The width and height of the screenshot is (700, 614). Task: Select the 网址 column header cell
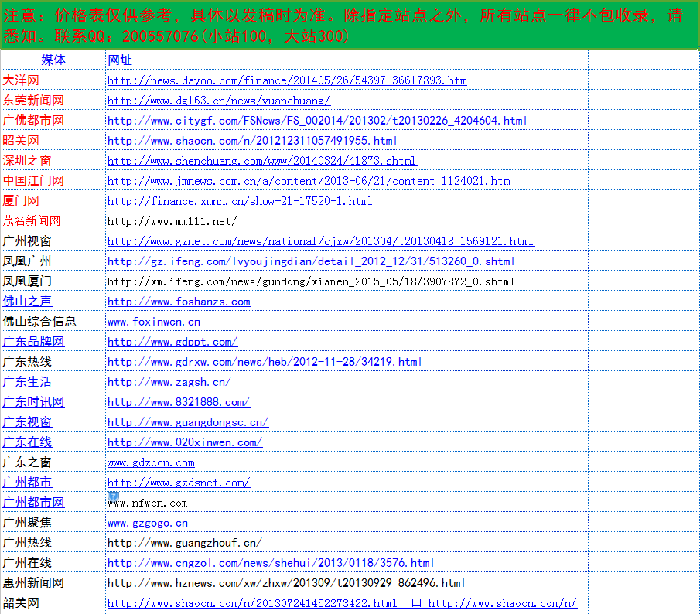tap(347, 60)
